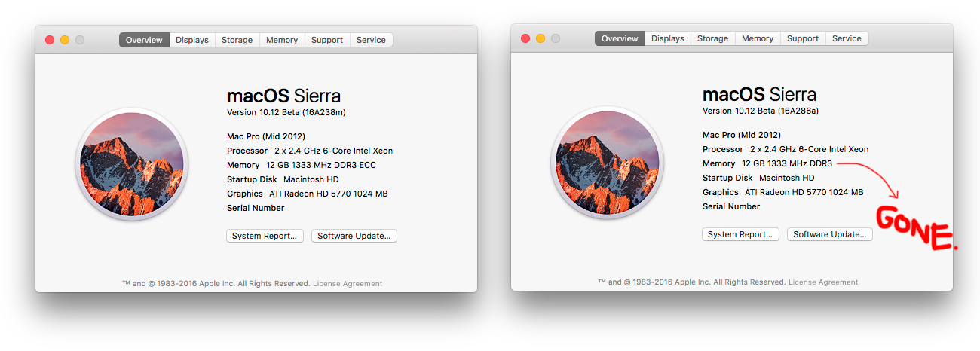
Task: Open Displays tab in left window
Action: pos(192,40)
